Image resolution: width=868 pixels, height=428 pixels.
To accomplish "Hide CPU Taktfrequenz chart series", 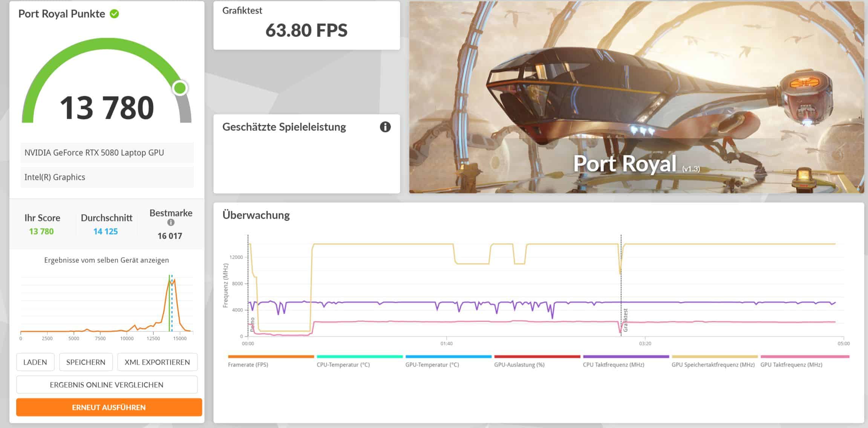I will point(613,364).
